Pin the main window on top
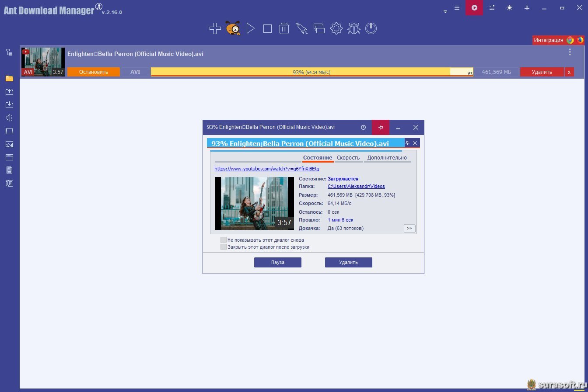The width and height of the screenshot is (588, 392). tap(527, 8)
